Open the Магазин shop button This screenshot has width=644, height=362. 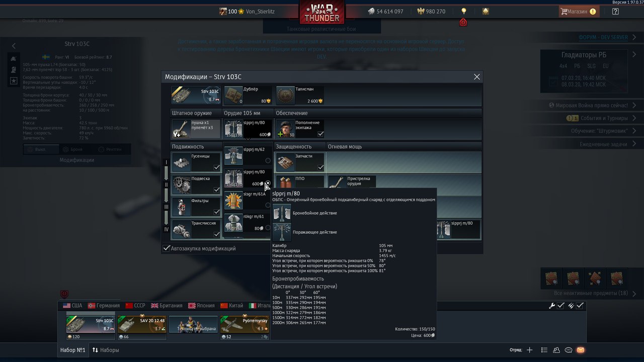coord(579,11)
